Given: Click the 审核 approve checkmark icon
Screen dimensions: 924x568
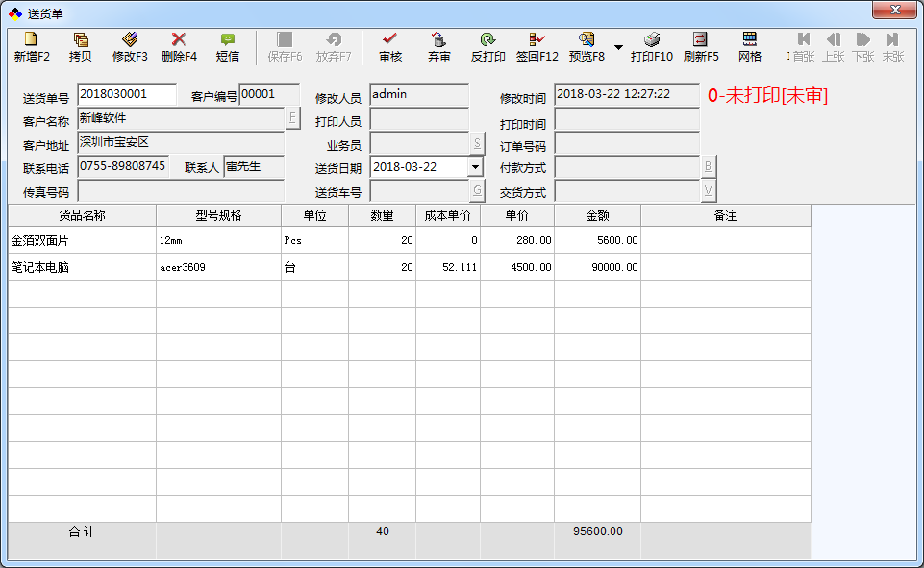Looking at the screenshot, I should (390, 39).
